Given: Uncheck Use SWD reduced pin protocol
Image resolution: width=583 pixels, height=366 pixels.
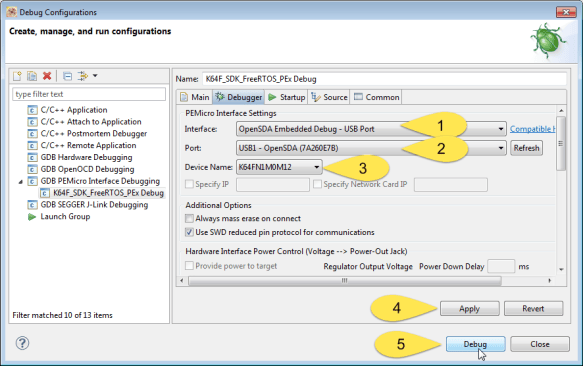Looking at the screenshot, I should [x=189, y=232].
